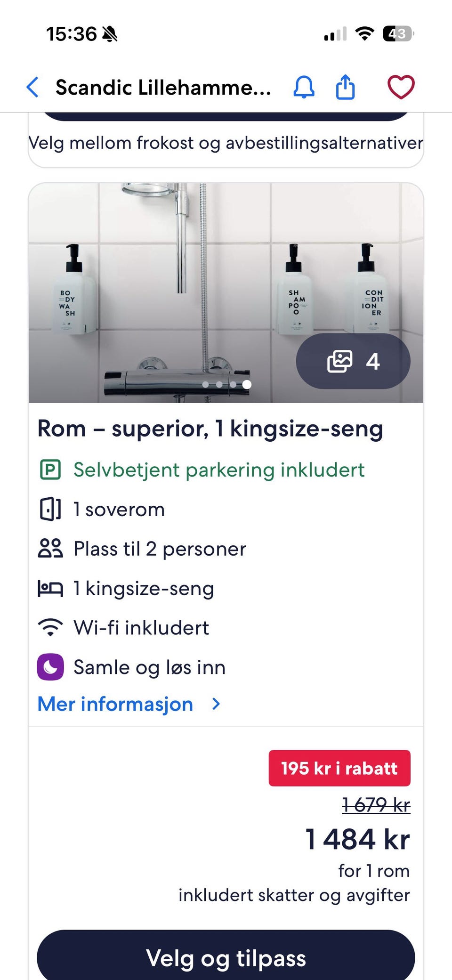452x980 pixels.
Task: Toggle the heart favorite icon
Action: [x=401, y=87]
